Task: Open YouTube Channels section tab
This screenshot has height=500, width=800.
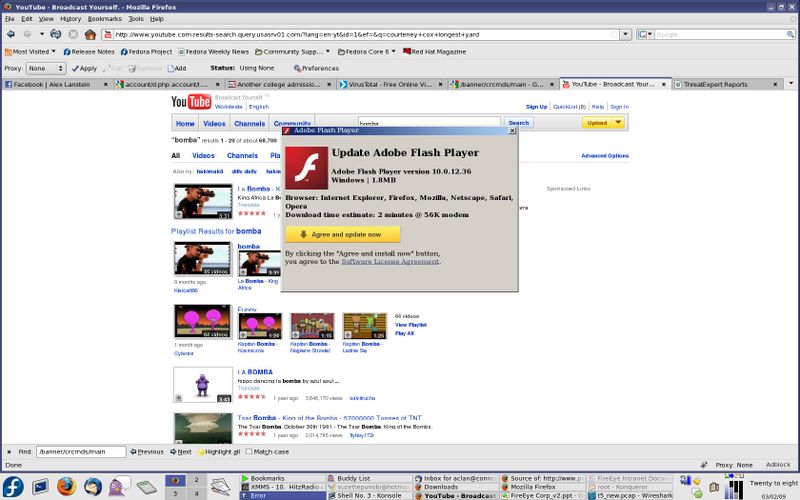Action: tap(249, 123)
